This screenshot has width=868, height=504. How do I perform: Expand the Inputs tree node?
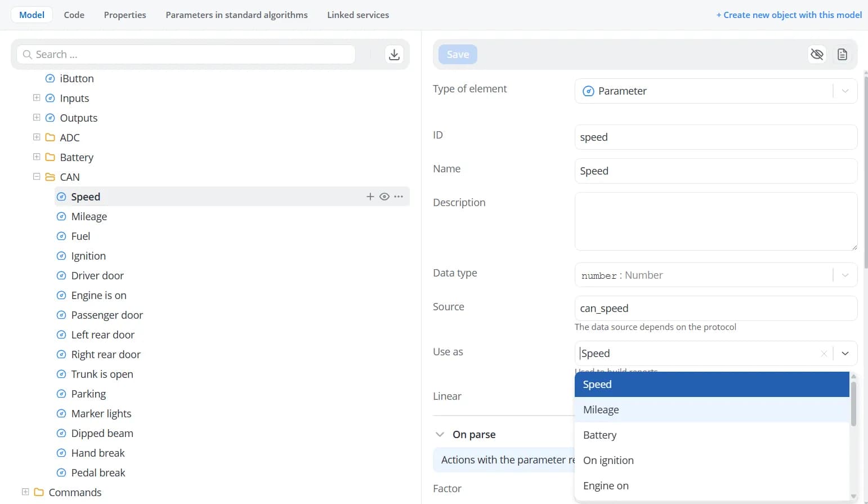point(37,98)
